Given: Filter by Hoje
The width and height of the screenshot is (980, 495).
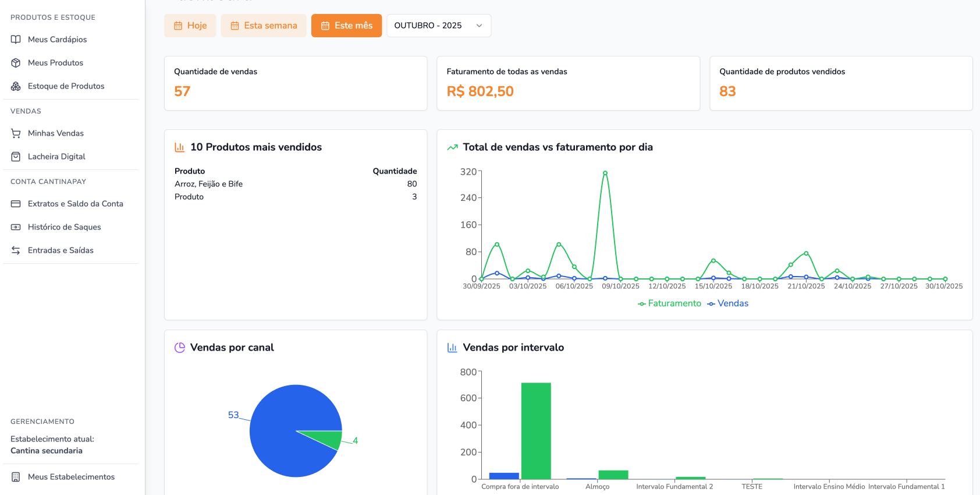Looking at the screenshot, I should point(190,26).
